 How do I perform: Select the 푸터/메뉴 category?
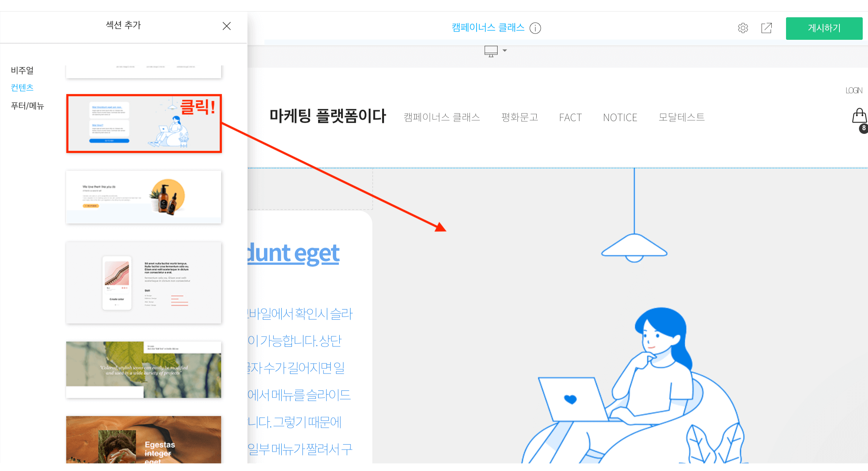tap(27, 106)
